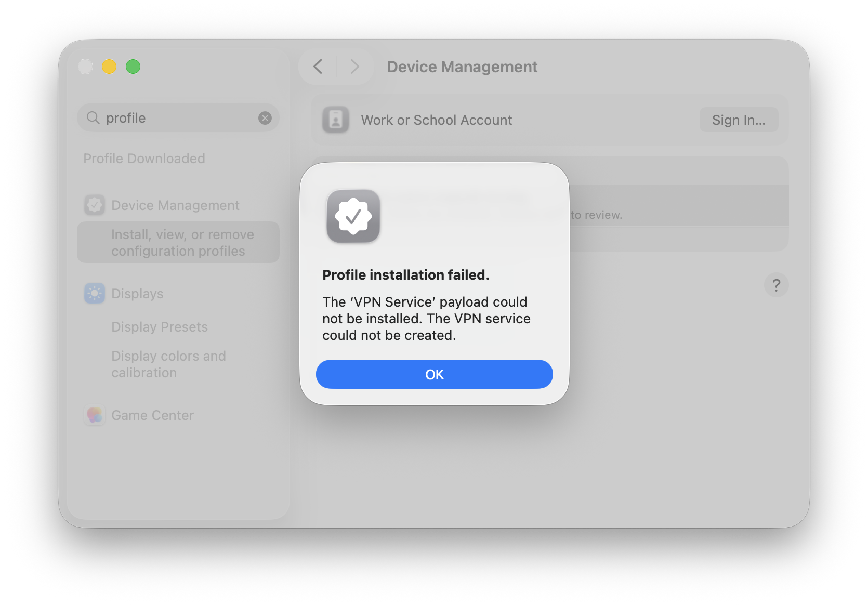Open the help question mark button
Image resolution: width=868 pixels, height=605 pixels.
pos(776,285)
